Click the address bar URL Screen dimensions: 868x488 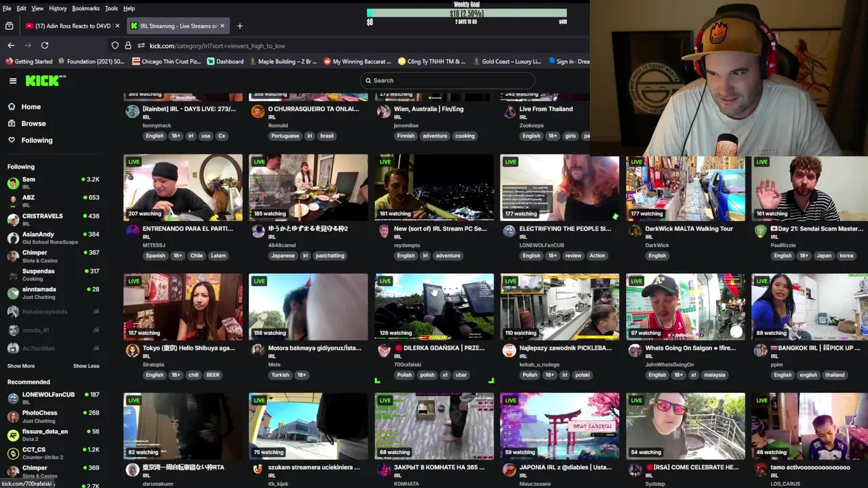click(x=218, y=46)
